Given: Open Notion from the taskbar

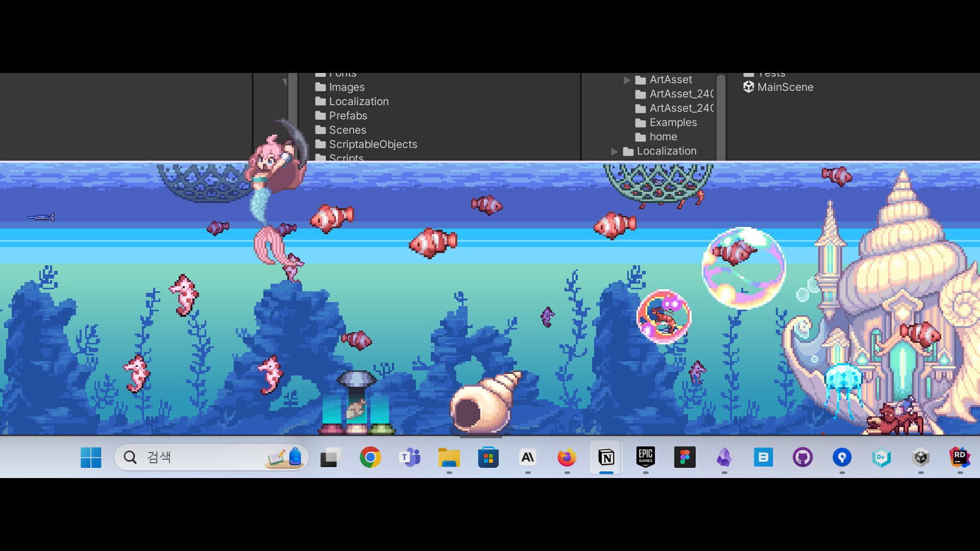Looking at the screenshot, I should [606, 458].
